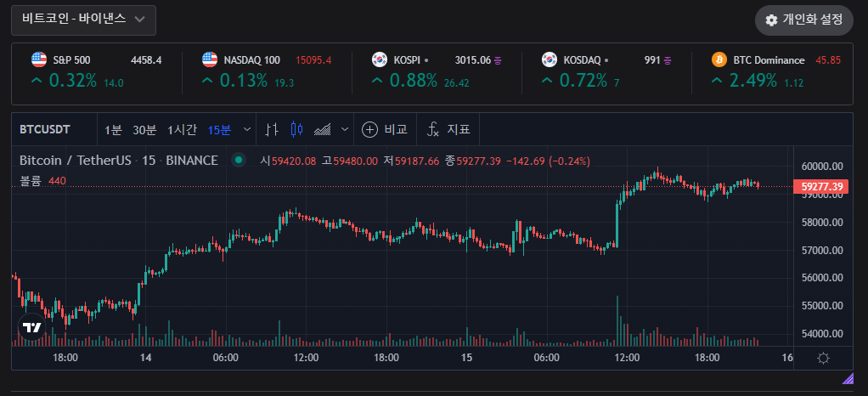The width and height of the screenshot is (868, 396).
Task: Open the 비트코인 - 바이낸스 dropdown
Action: point(83,20)
